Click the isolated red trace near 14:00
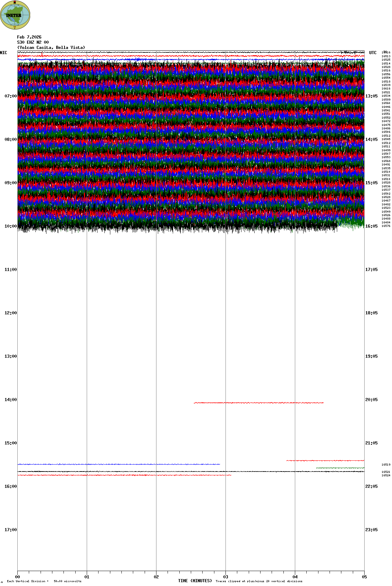This screenshot has width=392, height=586. (x=258, y=403)
